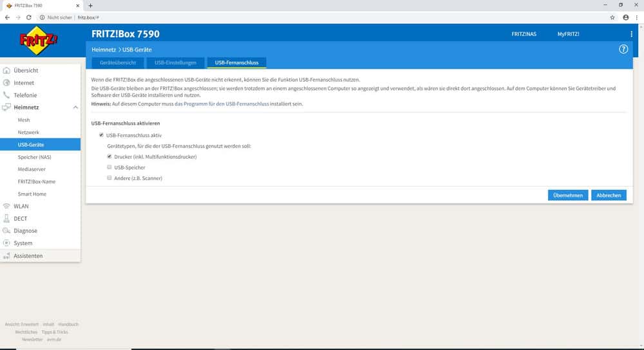This screenshot has height=350, width=644.
Task: Switch to the Geräteübersicht tab
Action: coord(117,62)
